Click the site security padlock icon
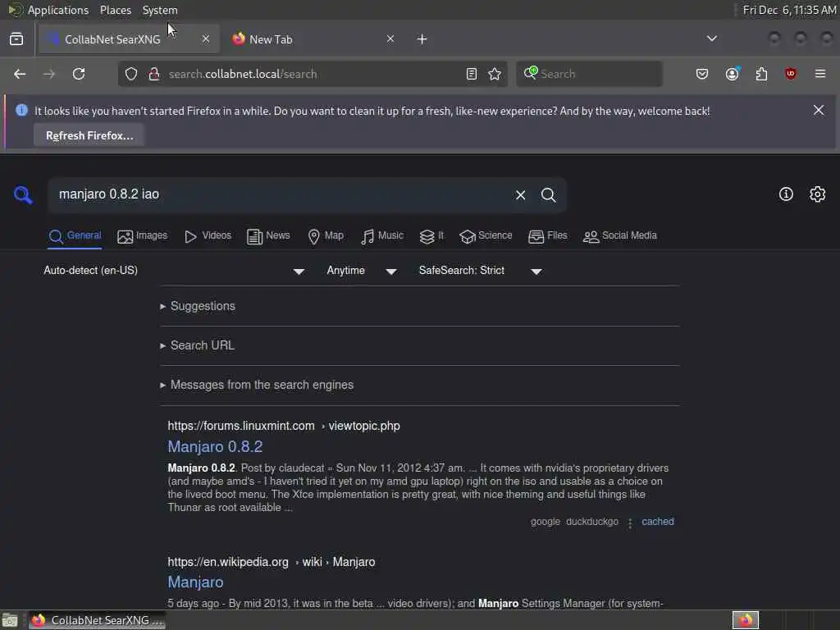 point(154,74)
